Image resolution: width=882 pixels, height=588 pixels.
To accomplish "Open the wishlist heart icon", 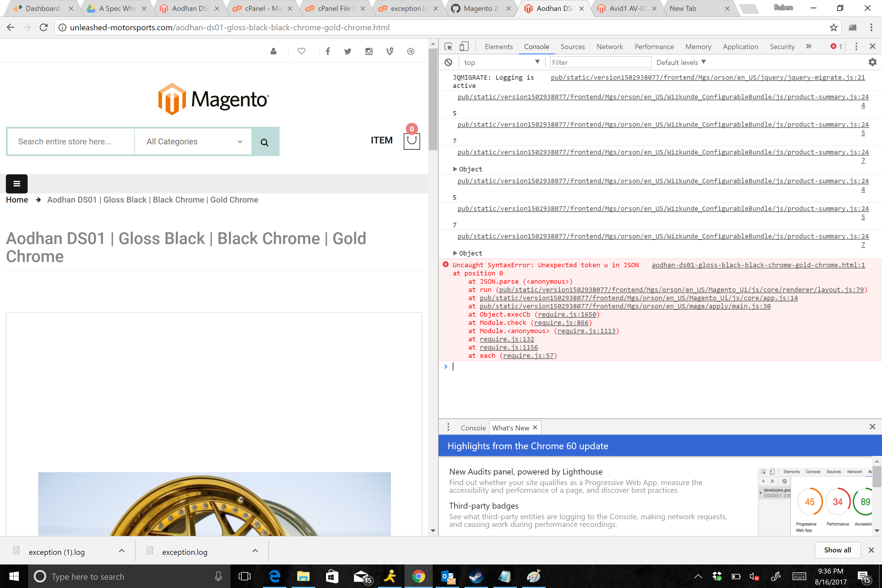I will pyautogui.click(x=302, y=51).
